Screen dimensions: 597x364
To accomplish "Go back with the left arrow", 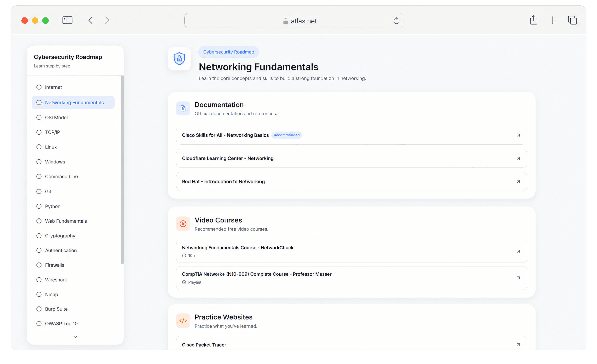I will pyautogui.click(x=91, y=20).
